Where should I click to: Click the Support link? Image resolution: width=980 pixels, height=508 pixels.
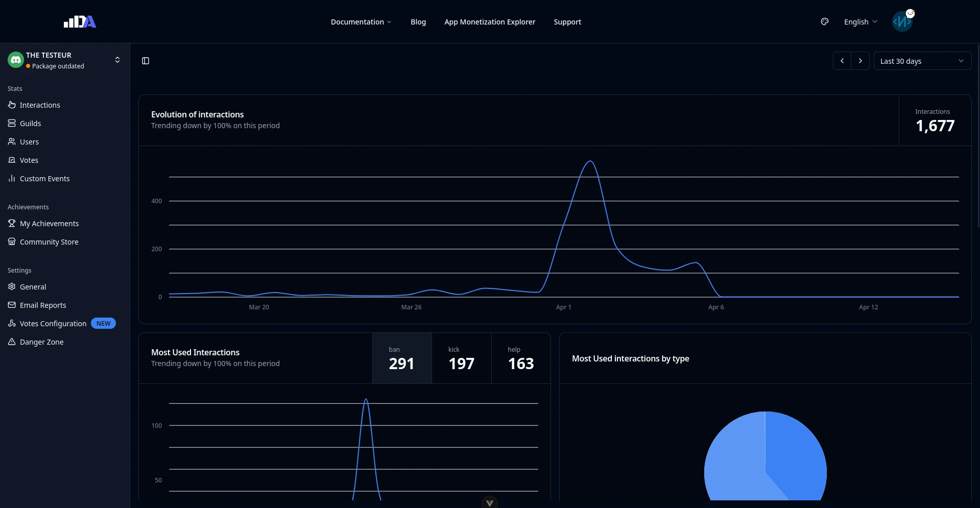coord(567,22)
